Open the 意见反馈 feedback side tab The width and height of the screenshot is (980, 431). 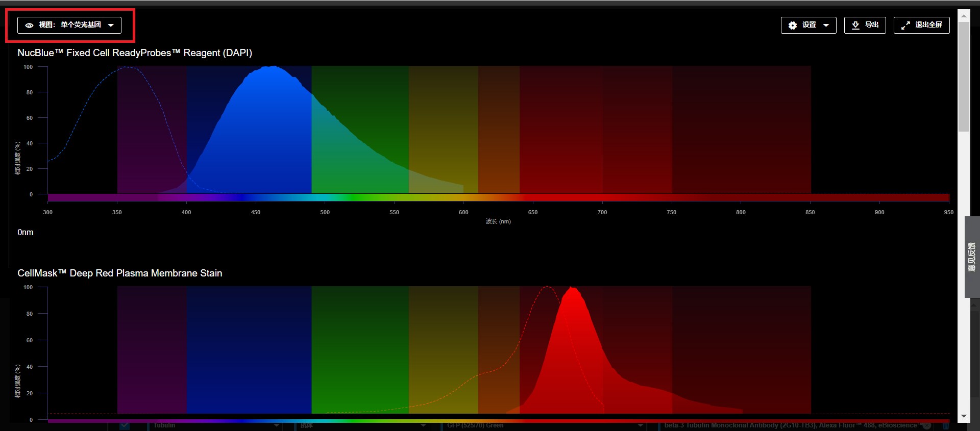point(972,257)
